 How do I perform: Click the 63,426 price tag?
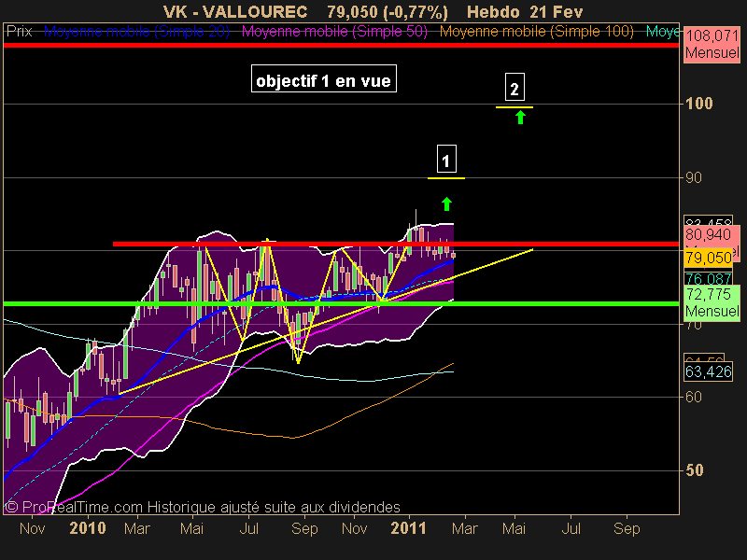tap(709, 371)
